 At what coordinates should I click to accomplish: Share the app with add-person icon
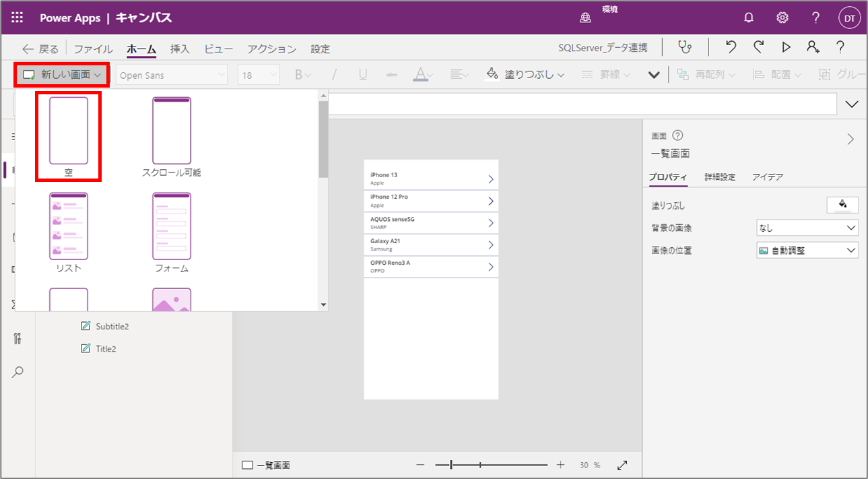[x=813, y=47]
